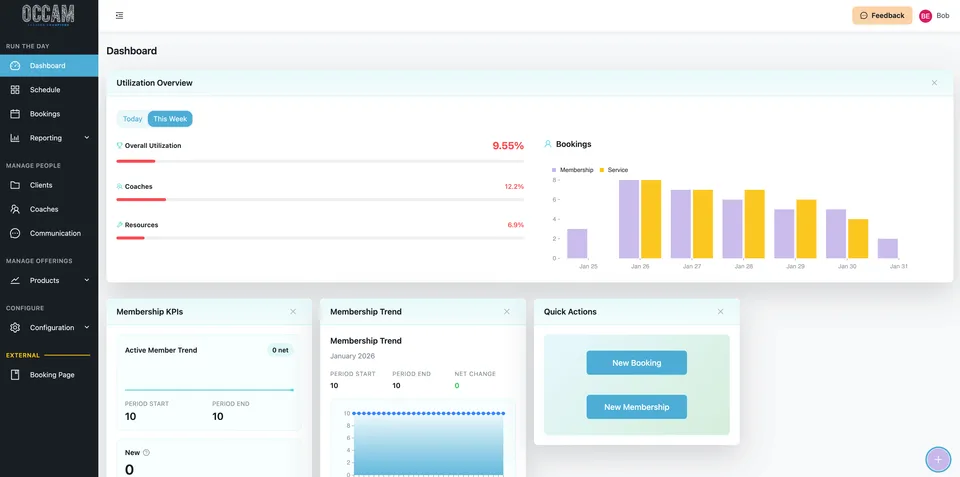
Task: Click Bob's BE avatar icon
Action: [x=925, y=16]
